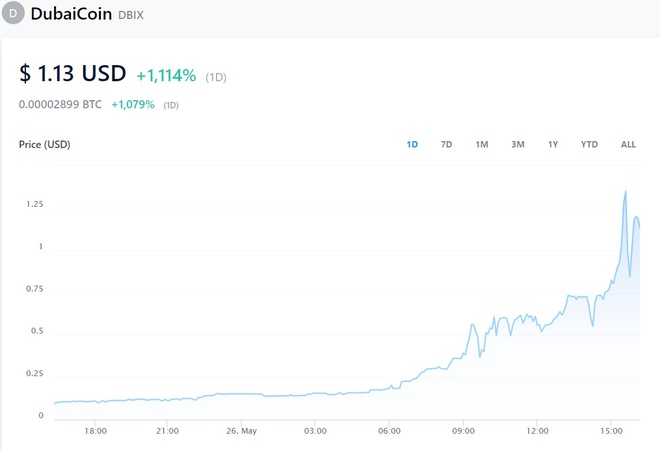Click the (1D) label beside +1,079%
Viewport: 660px width, 451px height.
[171, 105]
